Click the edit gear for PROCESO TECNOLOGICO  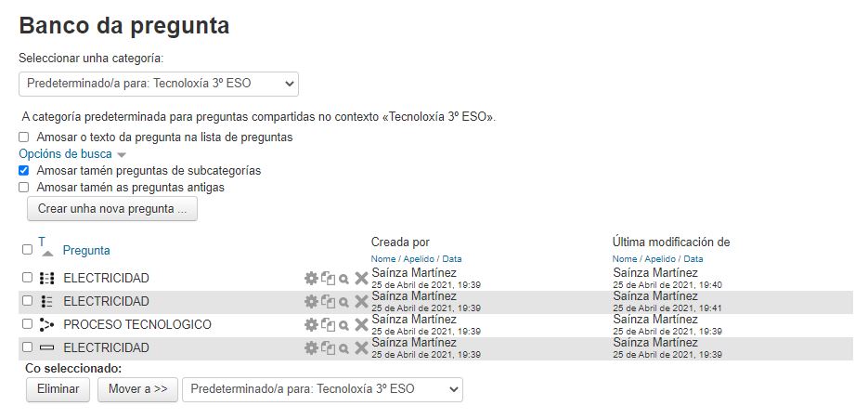pyautogui.click(x=311, y=325)
